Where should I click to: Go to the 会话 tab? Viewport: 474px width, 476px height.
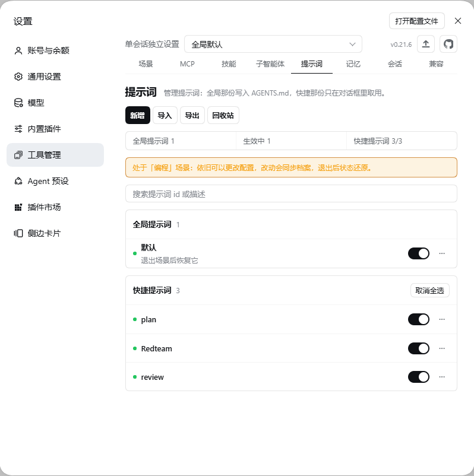click(394, 64)
